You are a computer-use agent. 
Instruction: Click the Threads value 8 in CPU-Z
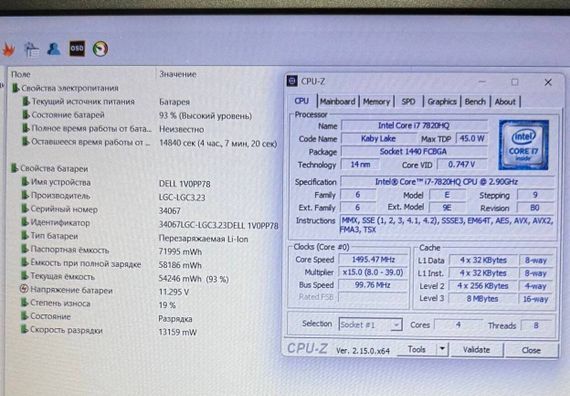click(536, 325)
